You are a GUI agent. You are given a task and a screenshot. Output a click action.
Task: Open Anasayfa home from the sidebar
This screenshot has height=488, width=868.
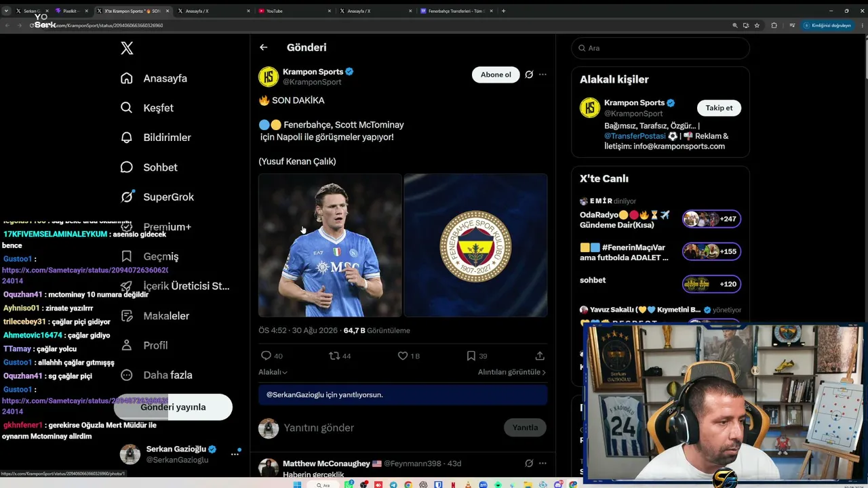click(x=154, y=79)
